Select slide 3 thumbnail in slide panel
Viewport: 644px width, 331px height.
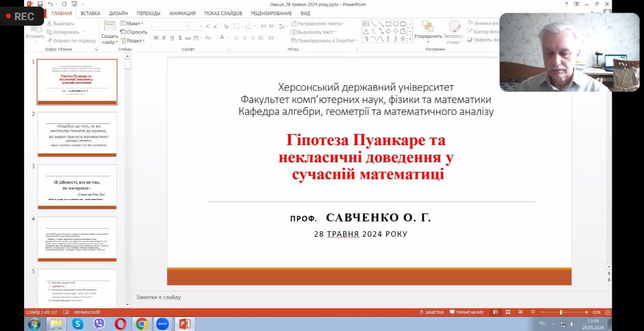coord(77,187)
